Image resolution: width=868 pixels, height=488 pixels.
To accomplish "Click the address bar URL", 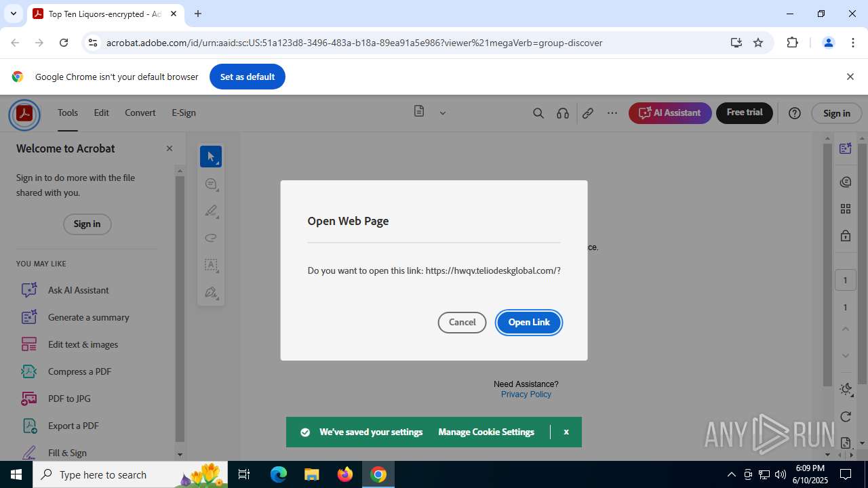I will click(354, 43).
